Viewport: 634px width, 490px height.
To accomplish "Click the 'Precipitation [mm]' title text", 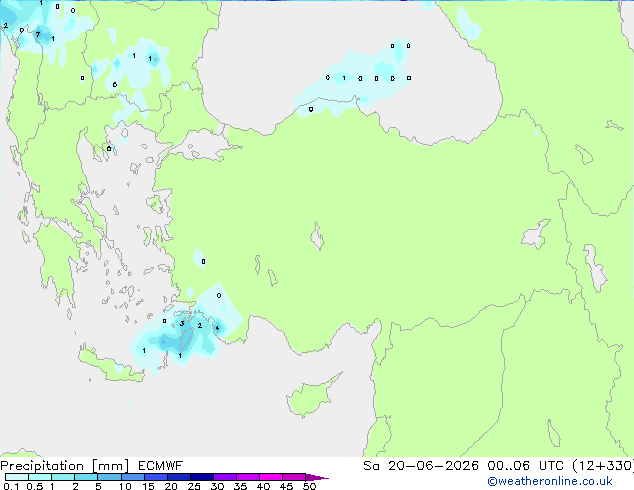I will click(65, 466).
